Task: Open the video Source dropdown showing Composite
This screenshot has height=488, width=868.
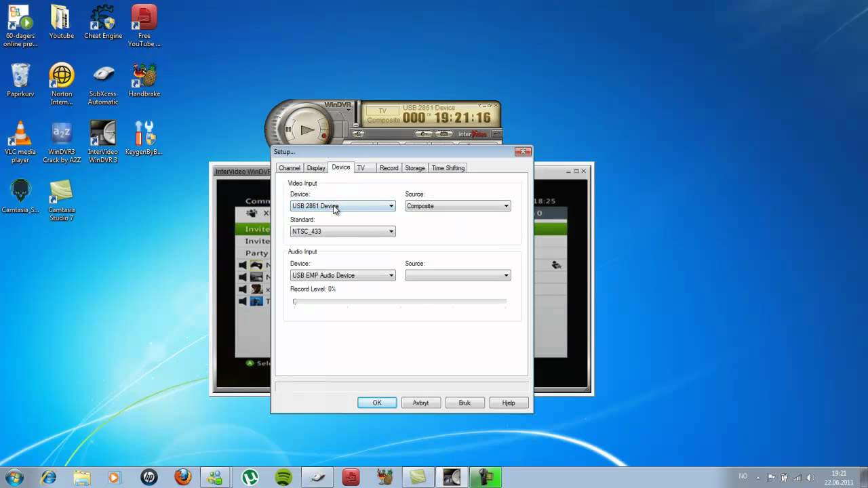Action: click(x=458, y=206)
